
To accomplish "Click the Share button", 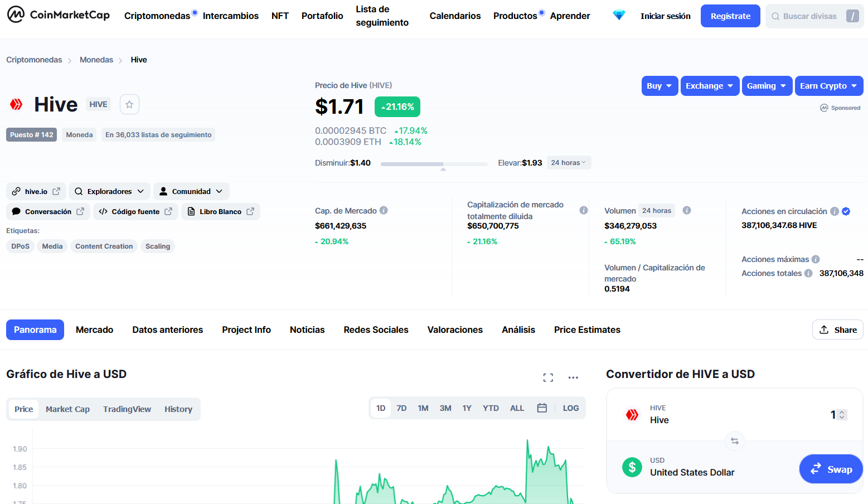I will pos(838,329).
